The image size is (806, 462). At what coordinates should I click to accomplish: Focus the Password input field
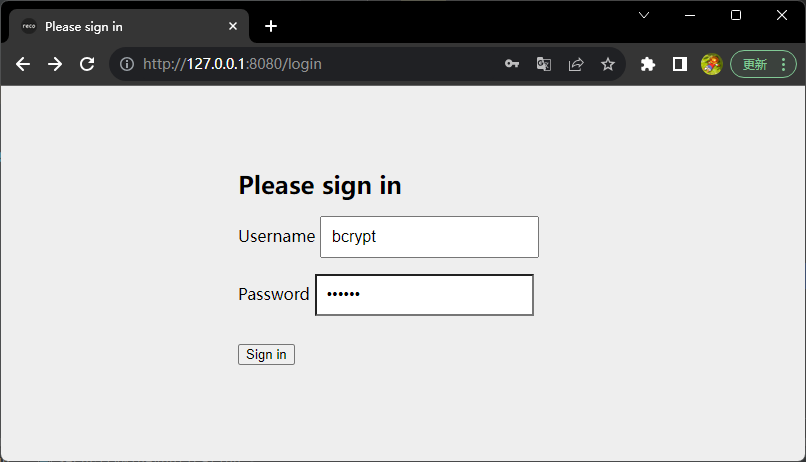point(424,295)
